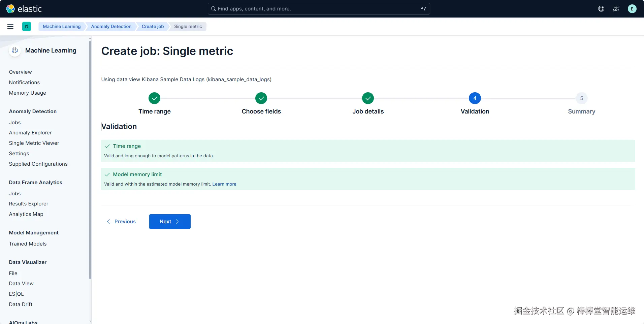Open Single Metric Viewer
The height and width of the screenshot is (324, 644).
coord(34,143)
